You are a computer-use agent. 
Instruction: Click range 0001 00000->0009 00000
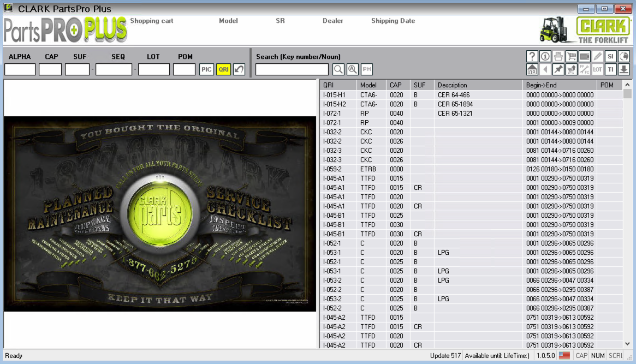click(x=560, y=123)
